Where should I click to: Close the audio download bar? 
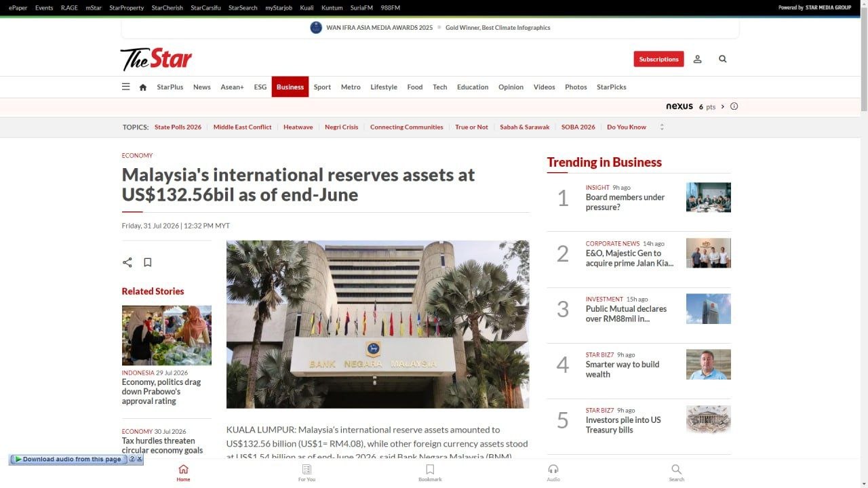click(140, 459)
